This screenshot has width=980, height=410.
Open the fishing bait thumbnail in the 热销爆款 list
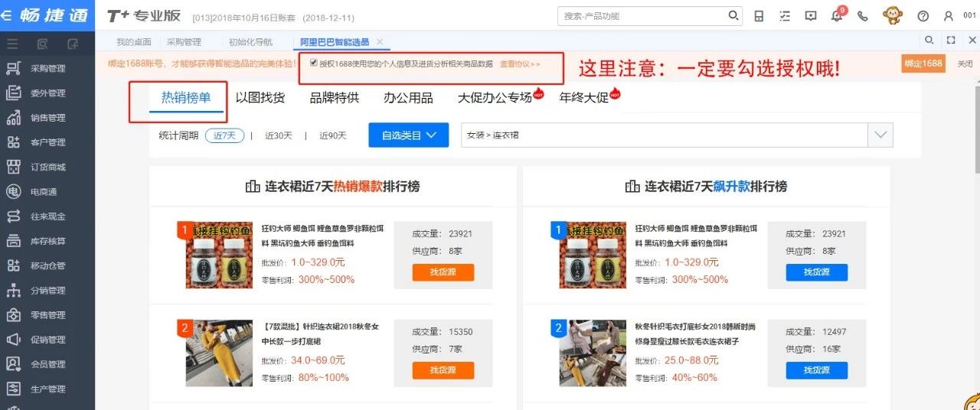[219, 255]
